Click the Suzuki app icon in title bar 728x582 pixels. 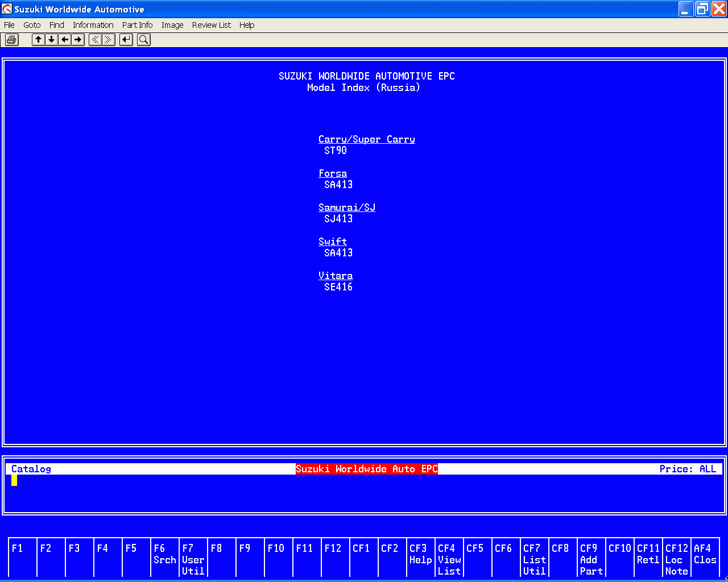point(7,9)
